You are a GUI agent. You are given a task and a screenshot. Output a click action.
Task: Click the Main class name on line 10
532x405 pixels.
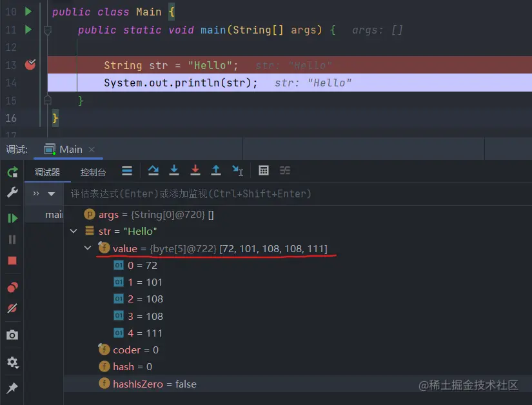click(148, 12)
